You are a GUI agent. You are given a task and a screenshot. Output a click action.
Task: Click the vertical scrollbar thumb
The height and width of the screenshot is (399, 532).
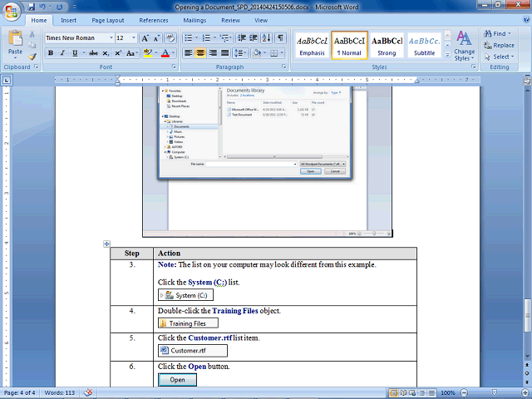[527, 316]
